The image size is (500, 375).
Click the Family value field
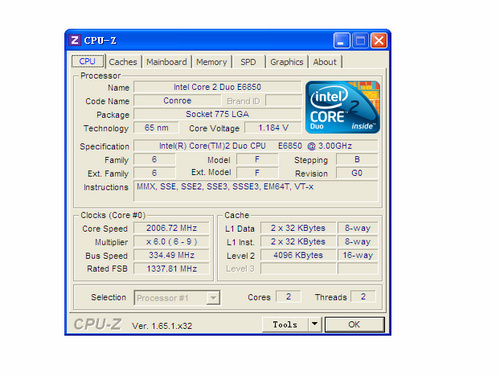[154, 159]
